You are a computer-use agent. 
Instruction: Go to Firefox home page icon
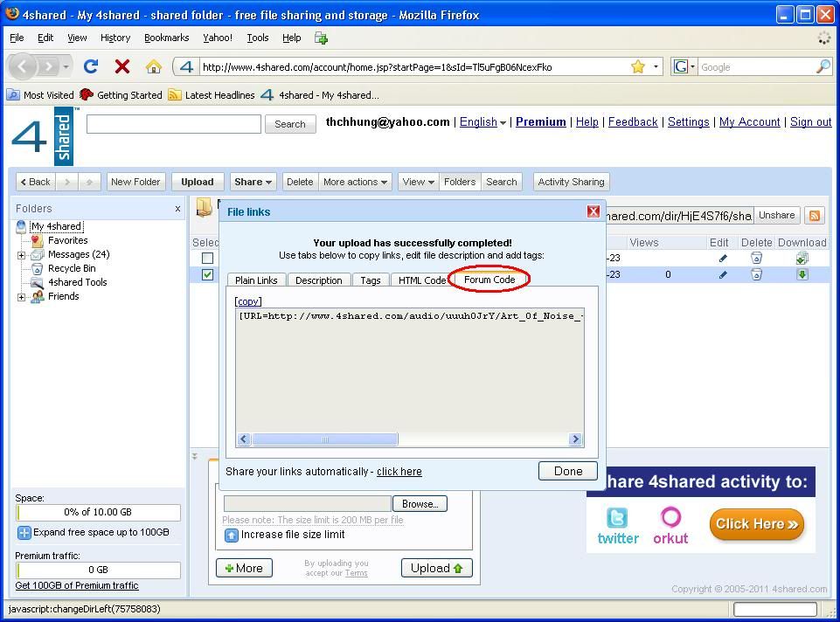pyautogui.click(x=154, y=66)
